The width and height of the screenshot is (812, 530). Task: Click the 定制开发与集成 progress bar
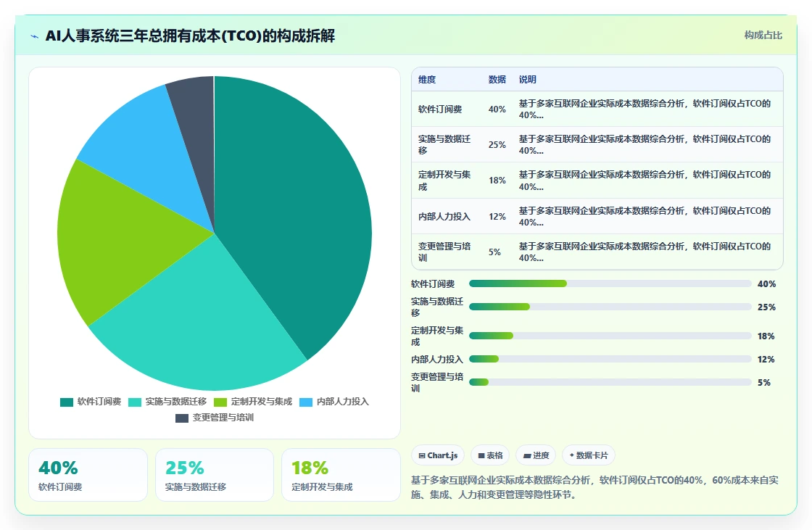[x=610, y=336]
